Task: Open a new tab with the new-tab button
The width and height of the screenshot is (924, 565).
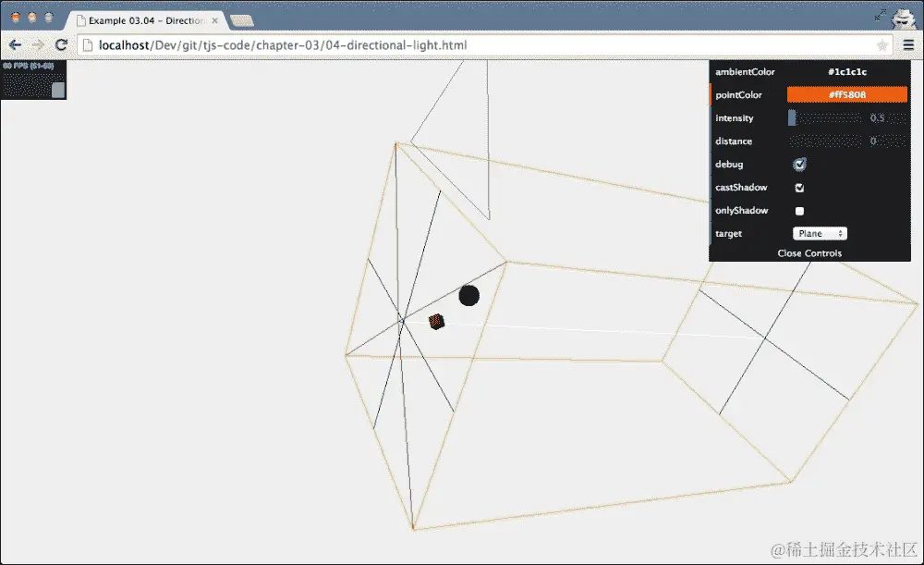Action: tap(241, 20)
